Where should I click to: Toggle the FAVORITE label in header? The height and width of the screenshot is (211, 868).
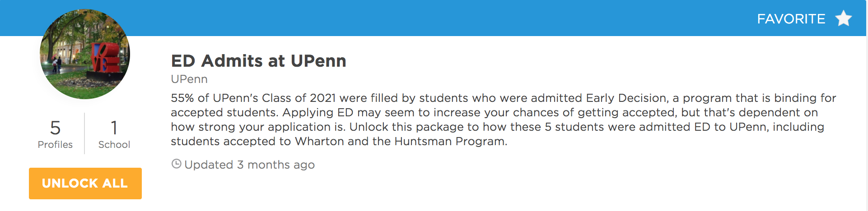[x=791, y=19]
